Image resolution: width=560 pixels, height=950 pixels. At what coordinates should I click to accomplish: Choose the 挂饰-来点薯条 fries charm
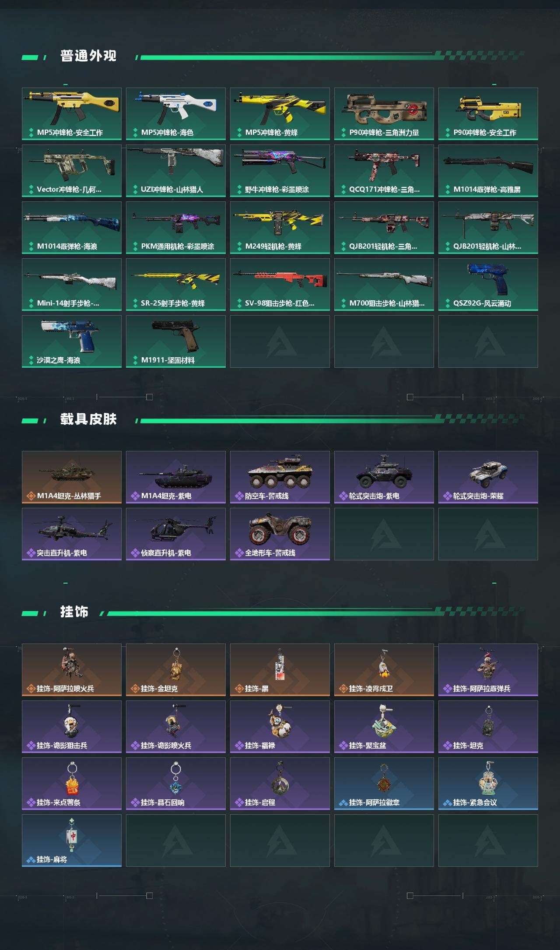pyautogui.click(x=72, y=784)
